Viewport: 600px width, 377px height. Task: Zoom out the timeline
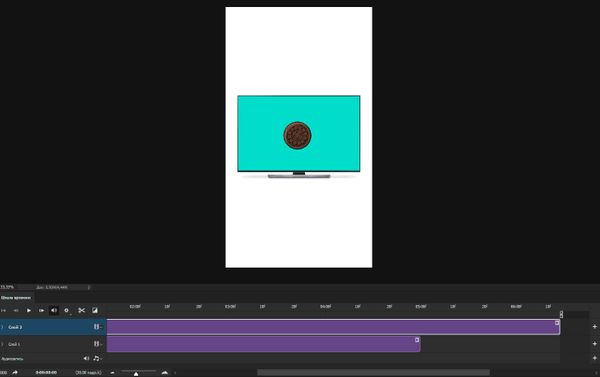pos(112,372)
